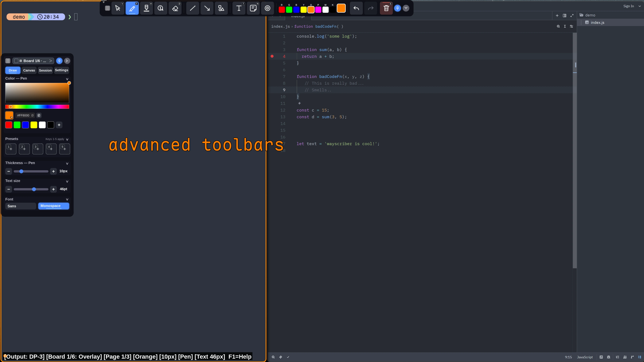
Task: Toggle the pin on the side panel
Action: coord(59,61)
